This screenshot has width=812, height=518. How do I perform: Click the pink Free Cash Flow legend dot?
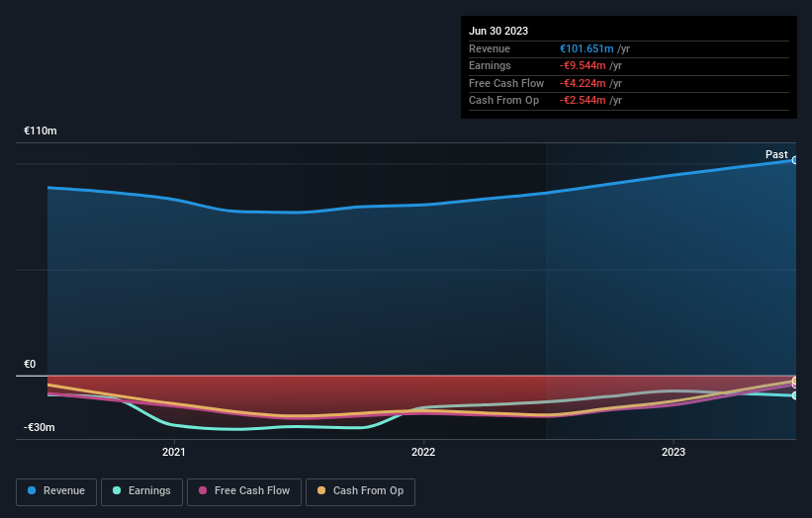pos(203,490)
